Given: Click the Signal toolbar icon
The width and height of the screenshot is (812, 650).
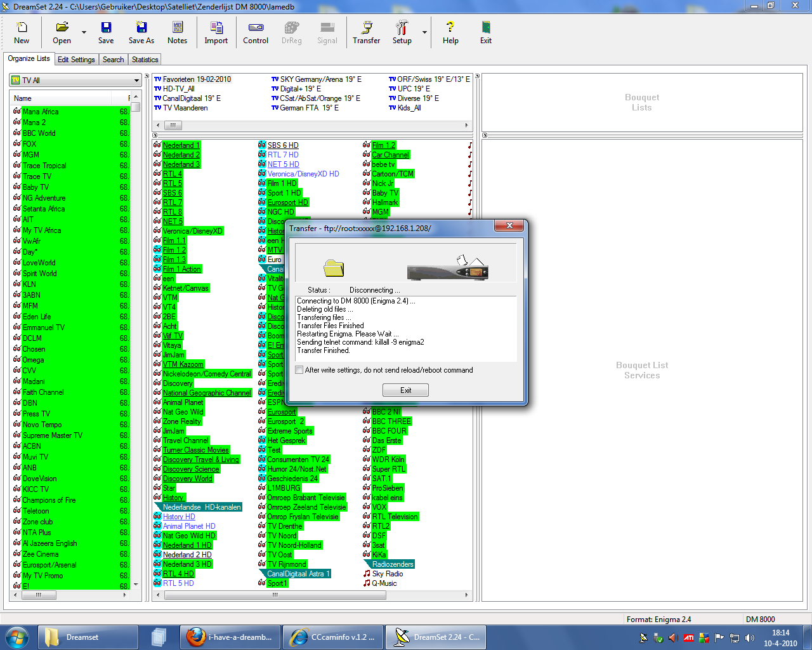Looking at the screenshot, I should coord(327,32).
